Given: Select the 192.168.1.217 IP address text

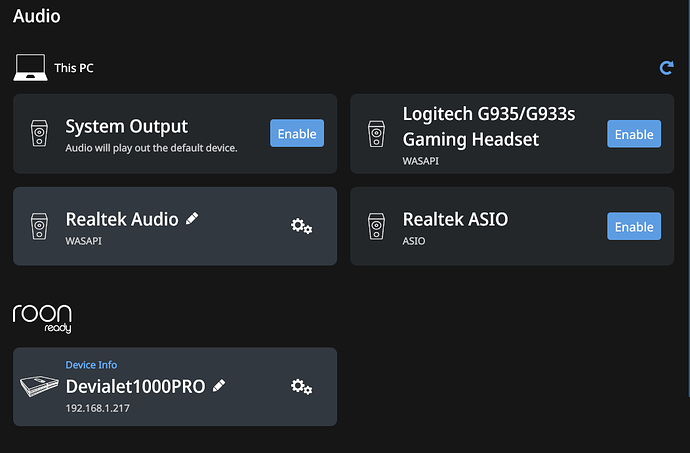Looking at the screenshot, I should pyautogui.click(x=98, y=408).
